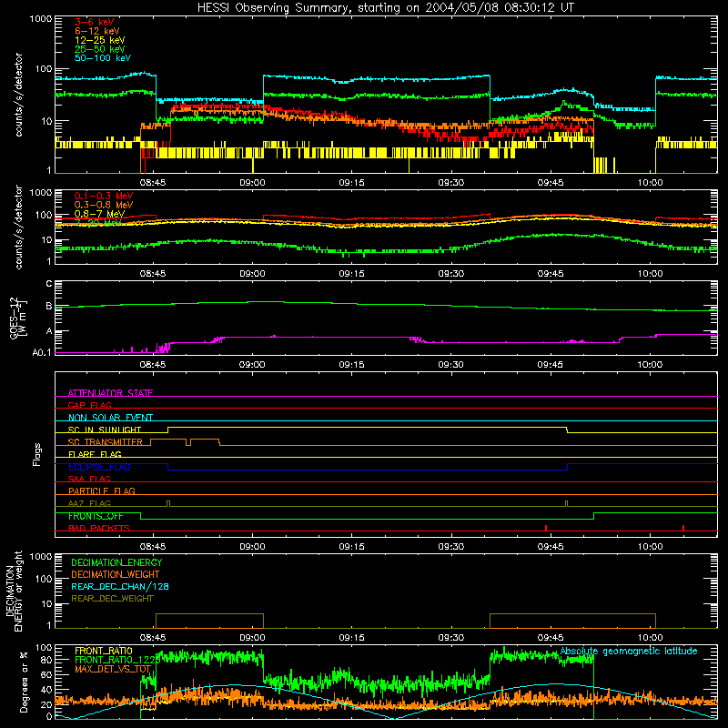Image resolution: width=728 pixels, height=728 pixels.
Task: Click the DECIMATION ENERGY or weight axis title
Action: (15, 591)
